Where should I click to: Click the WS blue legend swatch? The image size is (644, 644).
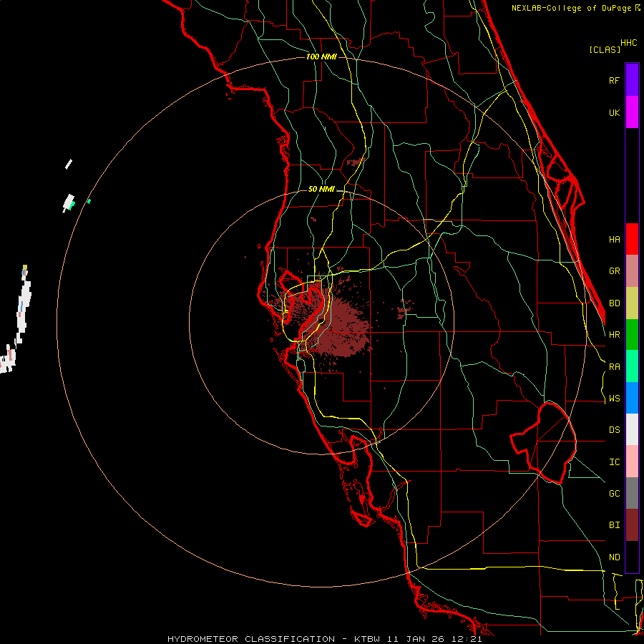(x=632, y=398)
